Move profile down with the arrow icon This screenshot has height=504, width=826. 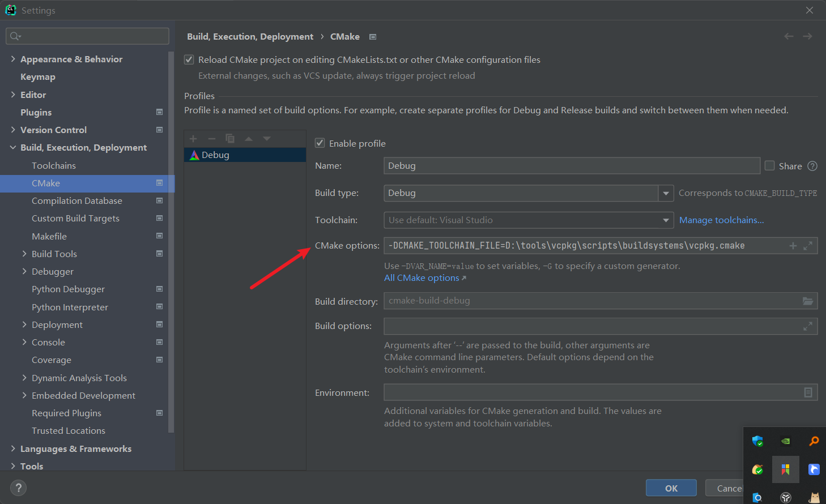click(267, 139)
